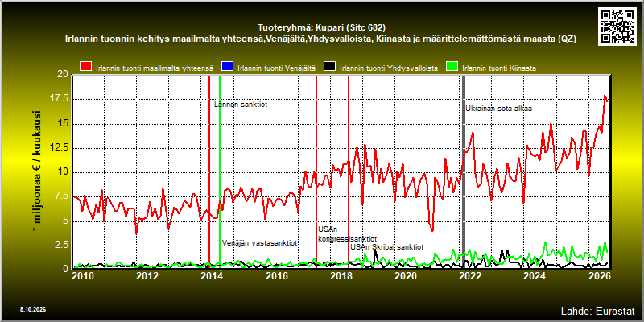Viewport: 644px width, 322px height.
Task: Click the gray vertical Ukraine war marker line
Action: (x=464, y=172)
